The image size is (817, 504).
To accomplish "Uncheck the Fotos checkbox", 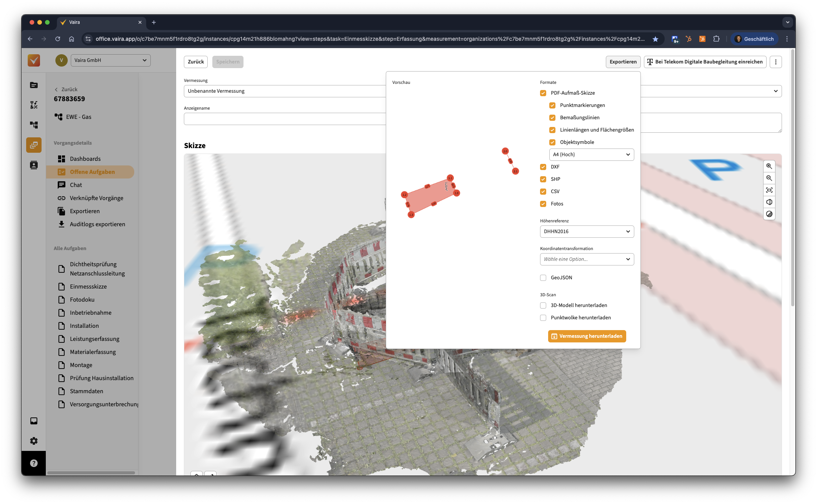I will pyautogui.click(x=543, y=204).
